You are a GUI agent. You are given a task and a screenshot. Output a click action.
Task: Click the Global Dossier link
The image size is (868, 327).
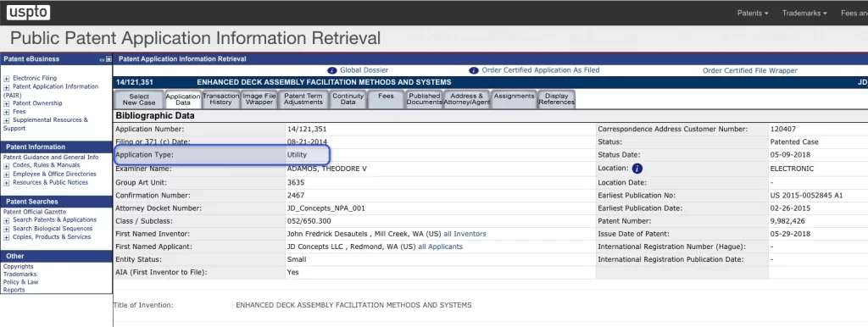364,70
